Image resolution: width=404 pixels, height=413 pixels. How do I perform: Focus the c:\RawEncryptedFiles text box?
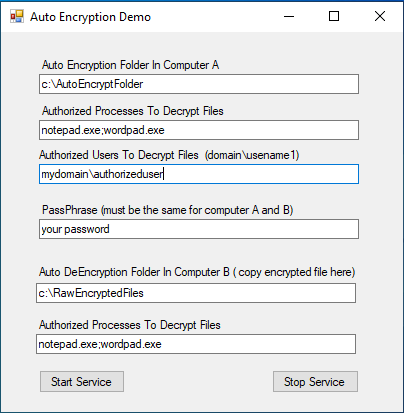click(x=196, y=293)
